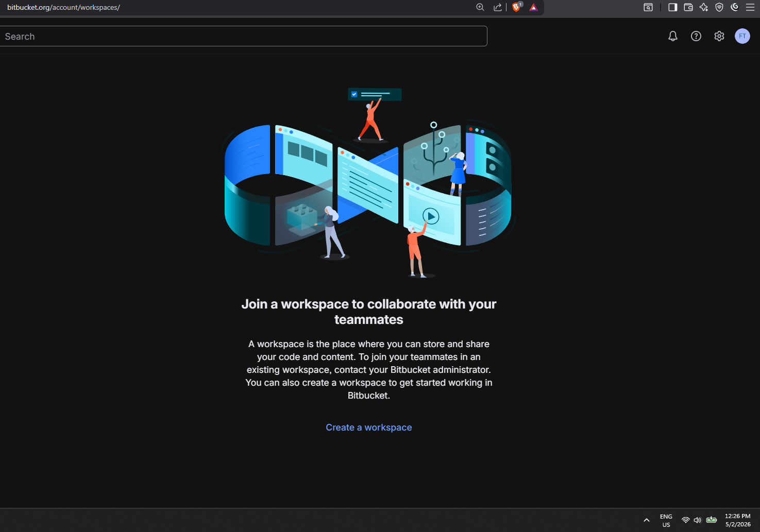Click the zoom magnifier icon in address bar
Viewport: 760px width, 532px height.
[480, 7]
